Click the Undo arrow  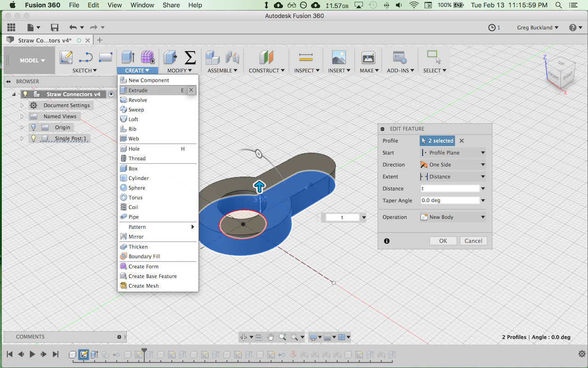tap(73, 28)
